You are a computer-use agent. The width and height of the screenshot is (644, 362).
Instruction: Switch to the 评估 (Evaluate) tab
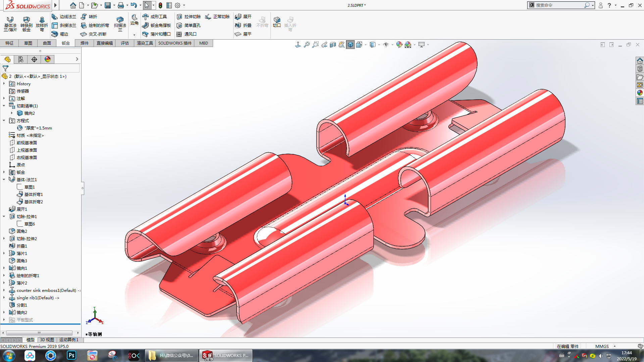tap(125, 43)
